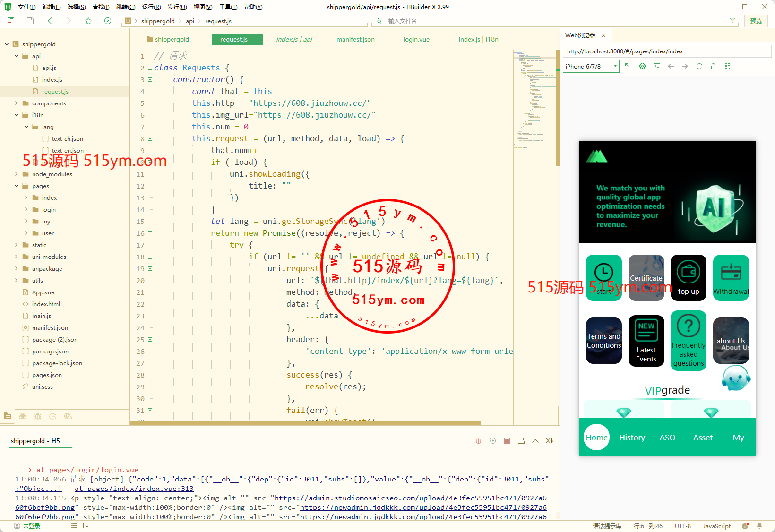Collapse the pages folder in tree
775x532 pixels.
tap(17, 186)
